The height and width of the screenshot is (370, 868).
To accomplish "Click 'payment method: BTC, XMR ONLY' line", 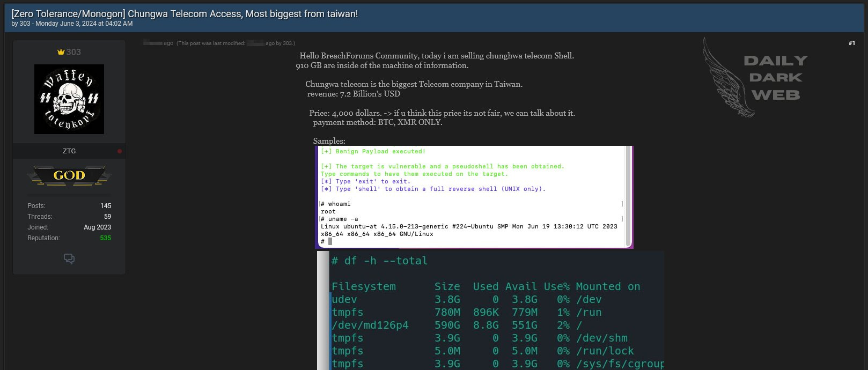I will [378, 122].
